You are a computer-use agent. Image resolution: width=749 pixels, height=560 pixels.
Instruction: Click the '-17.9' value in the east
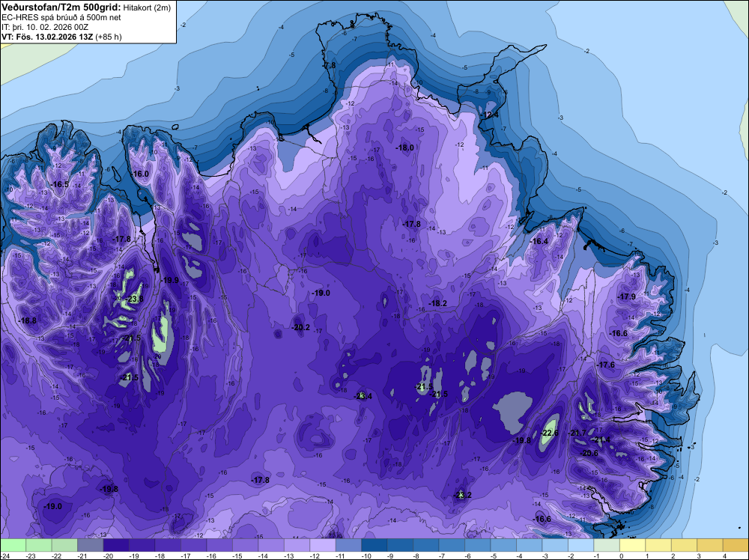point(627,296)
